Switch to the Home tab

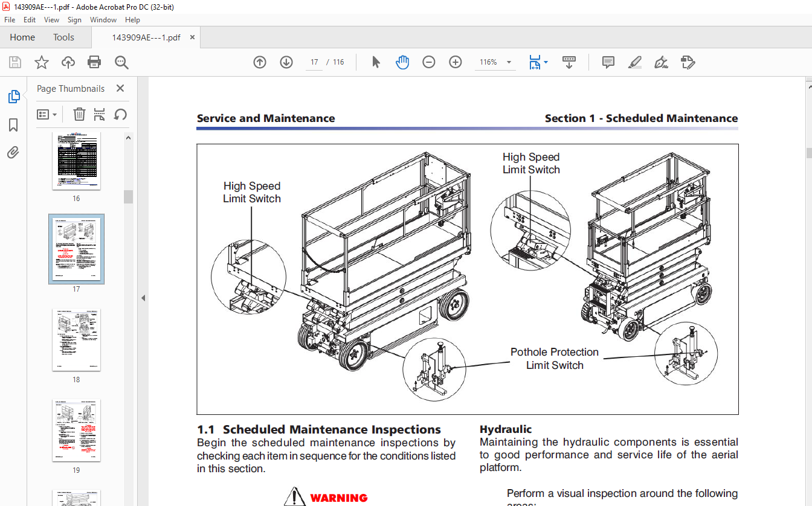22,37
